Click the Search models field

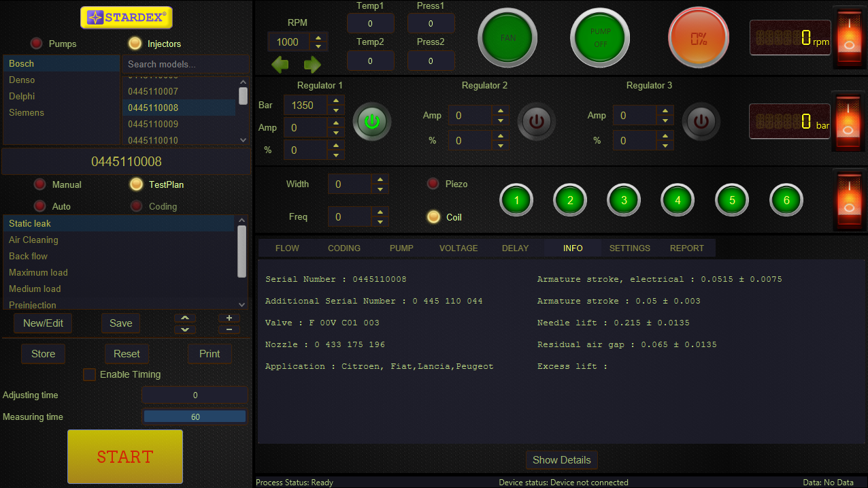tap(186, 65)
